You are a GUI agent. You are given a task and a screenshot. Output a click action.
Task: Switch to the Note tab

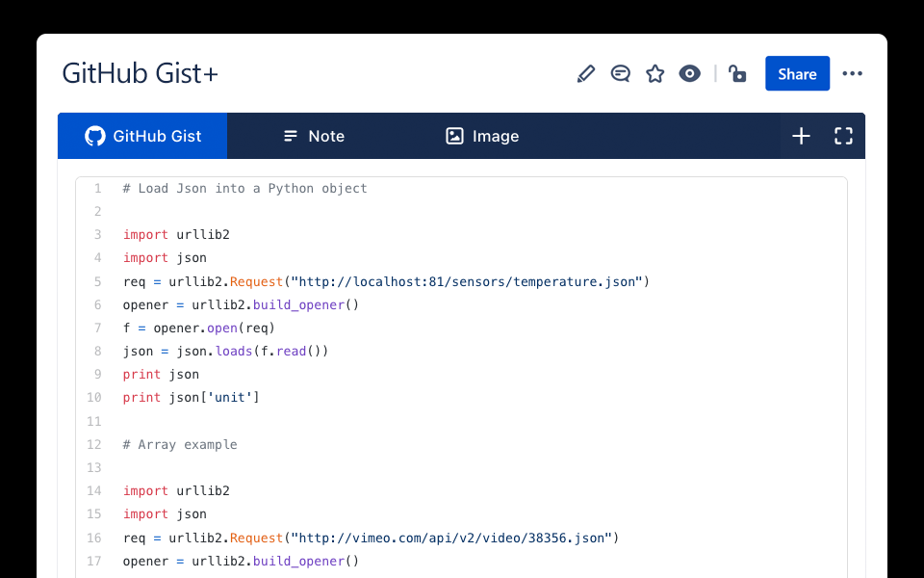coord(314,136)
